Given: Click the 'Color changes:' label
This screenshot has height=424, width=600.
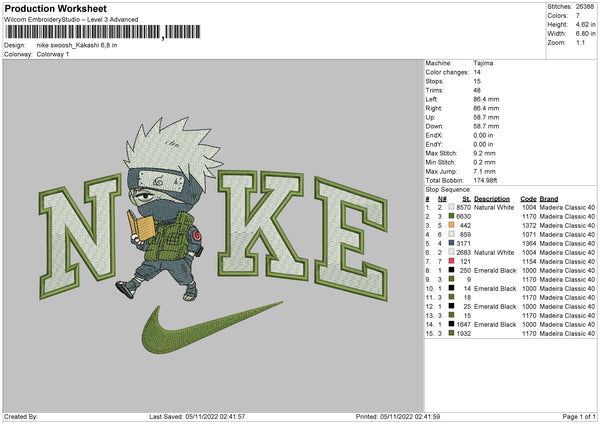Looking at the screenshot, I should tap(447, 72).
